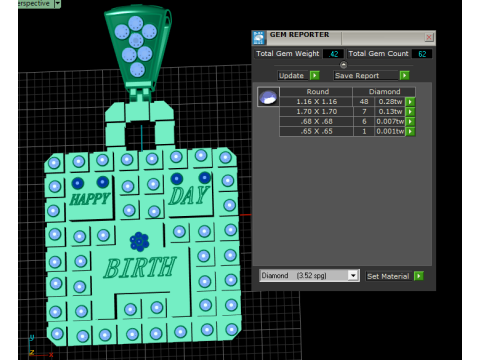Click the 0.007tw weight value
The width and height of the screenshot is (480, 360).
pos(390,121)
